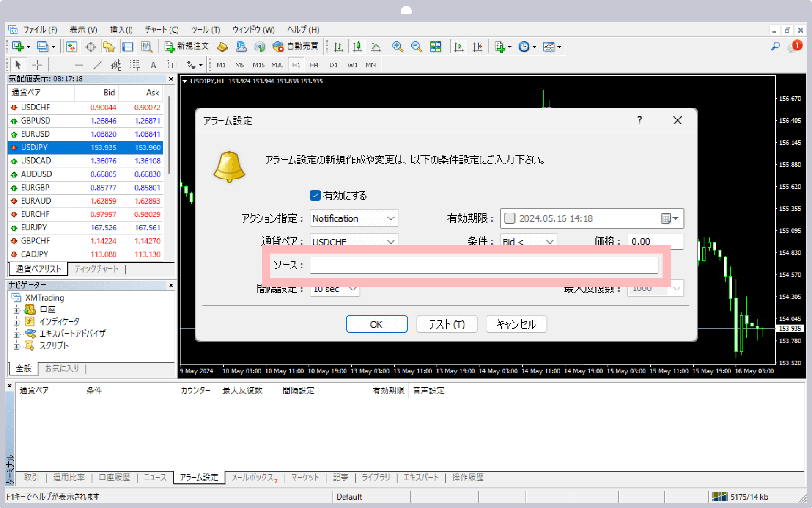Screen dimensions: 812x508
Task: Open the ファイル (F) menu
Action: (40, 30)
